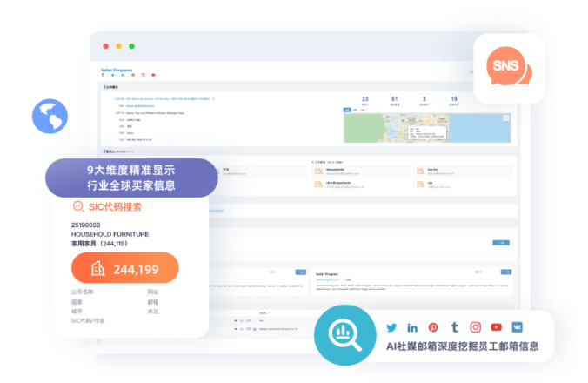
Task: Click the 61 statistic in overview
Action: point(394,99)
